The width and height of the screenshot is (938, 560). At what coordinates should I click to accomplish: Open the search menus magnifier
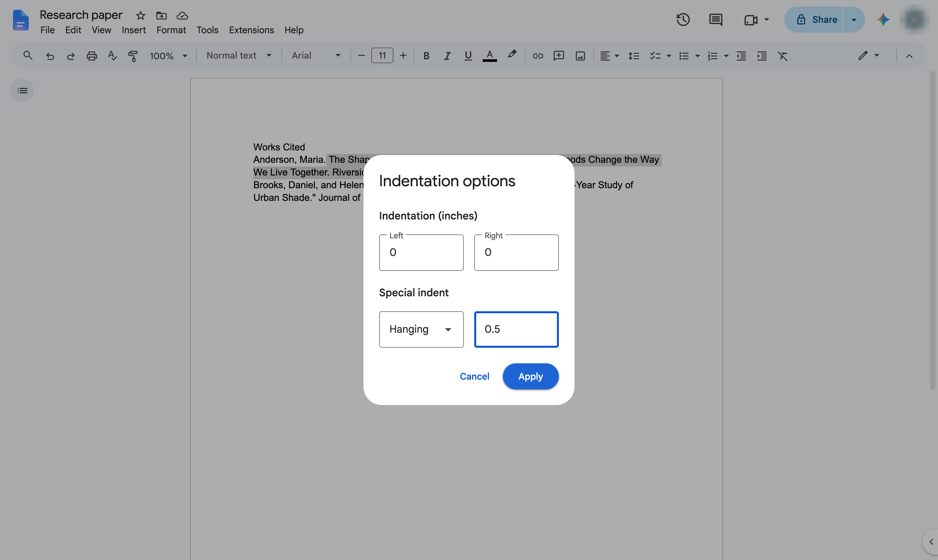28,56
